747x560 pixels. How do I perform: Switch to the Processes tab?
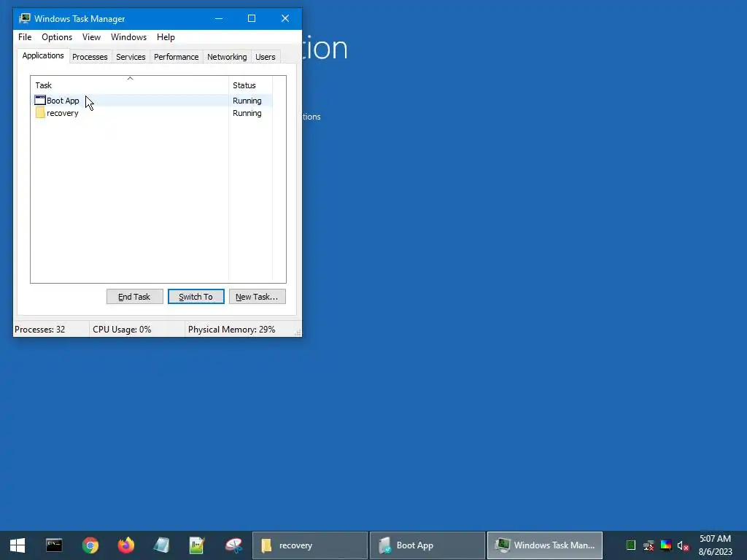point(90,57)
